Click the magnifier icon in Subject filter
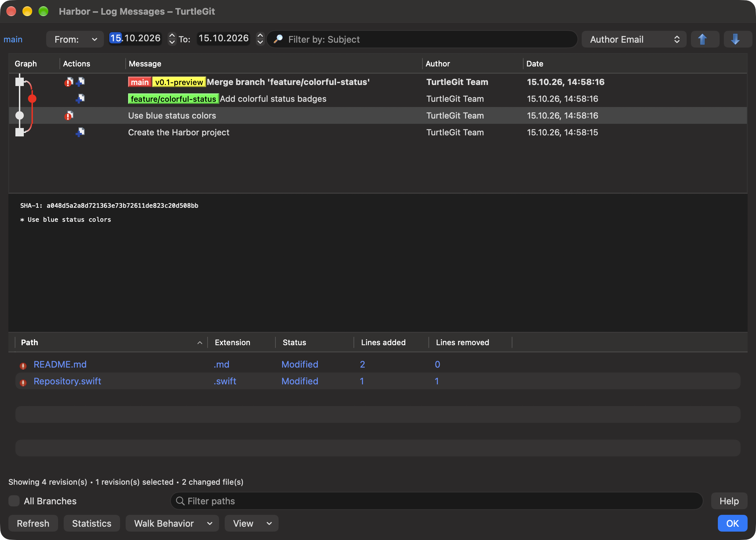756x540 pixels. (x=278, y=39)
